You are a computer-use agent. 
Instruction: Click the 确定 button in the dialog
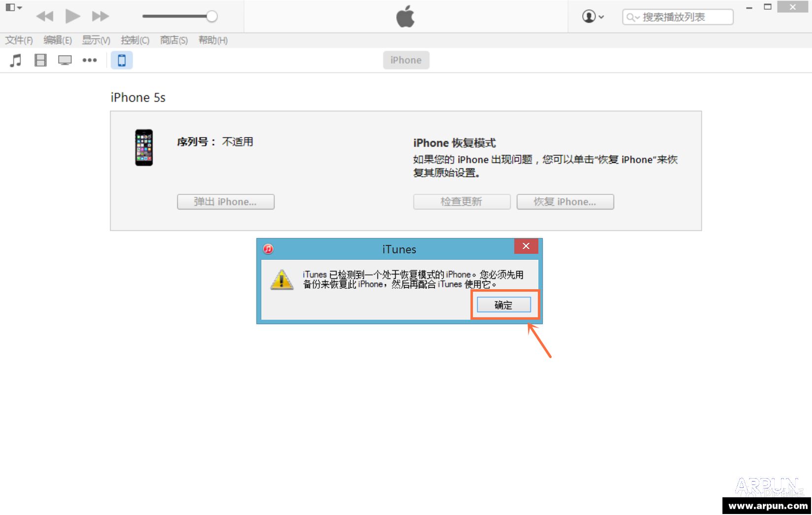tap(502, 304)
